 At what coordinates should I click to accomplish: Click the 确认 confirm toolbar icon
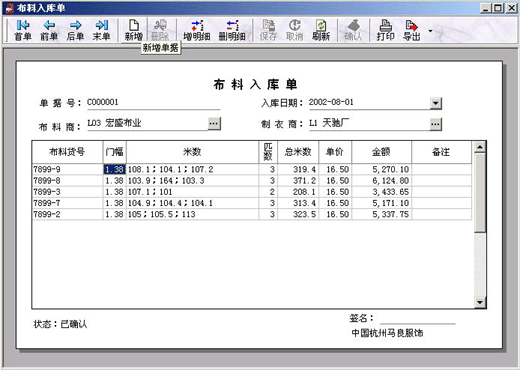353,30
